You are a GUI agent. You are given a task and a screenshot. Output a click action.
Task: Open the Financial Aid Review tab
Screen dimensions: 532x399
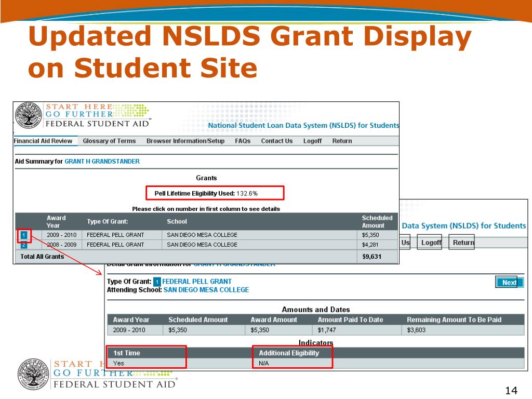click(x=43, y=141)
